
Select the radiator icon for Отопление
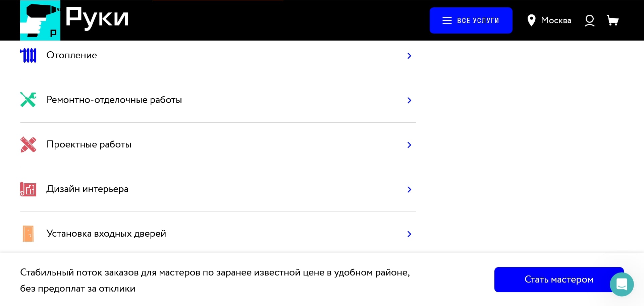29,55
